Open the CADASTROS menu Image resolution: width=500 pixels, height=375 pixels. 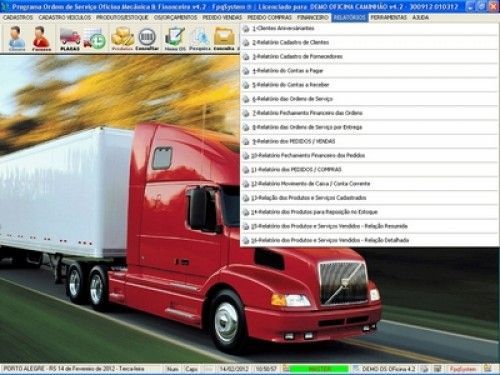pos(18,17)
